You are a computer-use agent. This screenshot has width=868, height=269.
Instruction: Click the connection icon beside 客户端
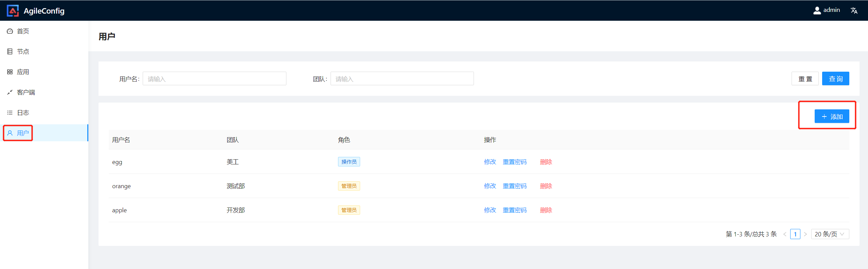click(10, 92)
